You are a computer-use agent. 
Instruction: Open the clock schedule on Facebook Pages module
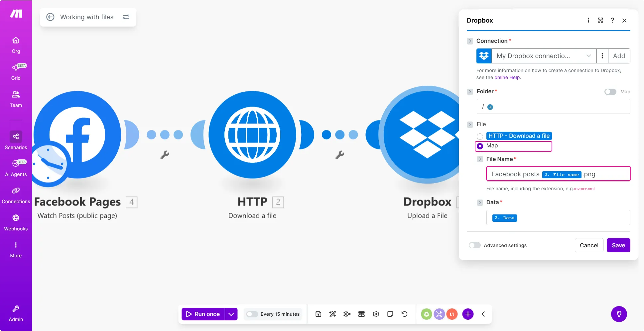pos(49,164)
